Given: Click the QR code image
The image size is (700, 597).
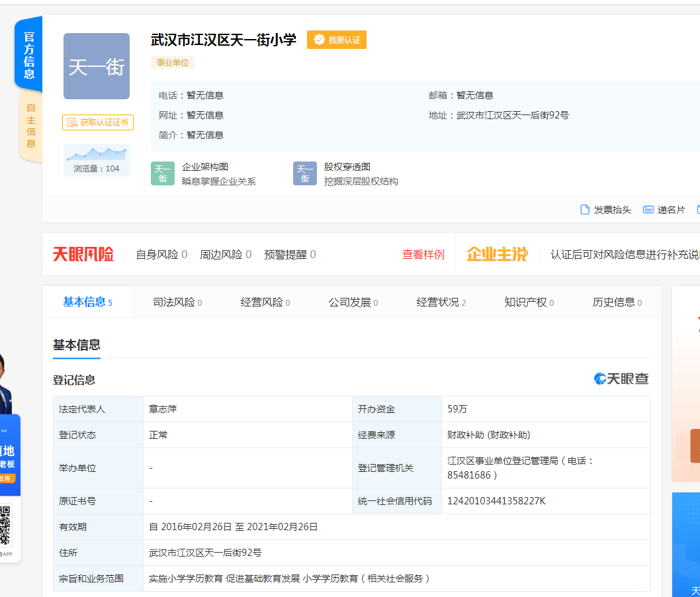Looking at the screenshot, I should click(x=5, y=526).
